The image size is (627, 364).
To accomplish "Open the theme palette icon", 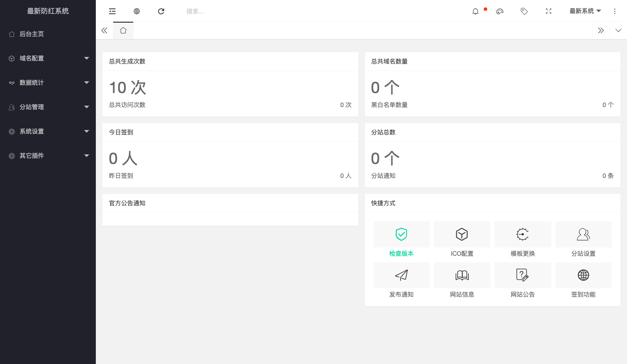I will click(x=500, y=11).
